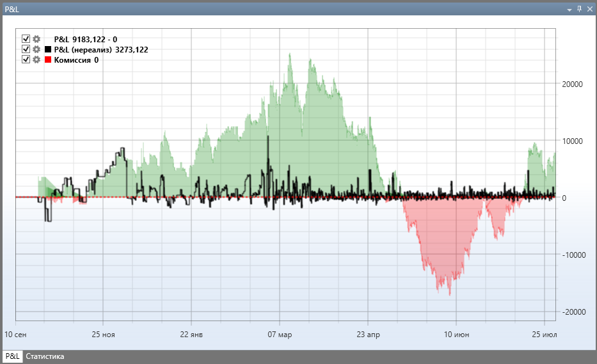
Task: Toggle the P&L (нереализ) checkbox
Action: click(26, 49)
